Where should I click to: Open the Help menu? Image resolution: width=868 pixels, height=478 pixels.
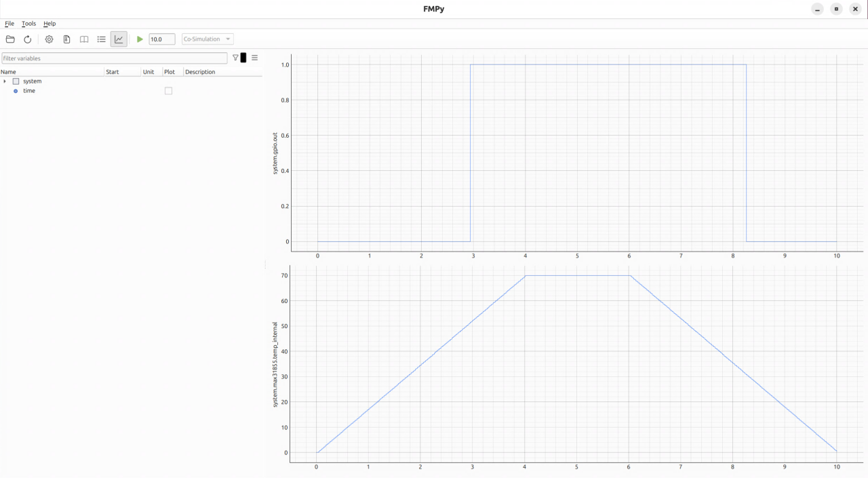[x=50, y=24]
